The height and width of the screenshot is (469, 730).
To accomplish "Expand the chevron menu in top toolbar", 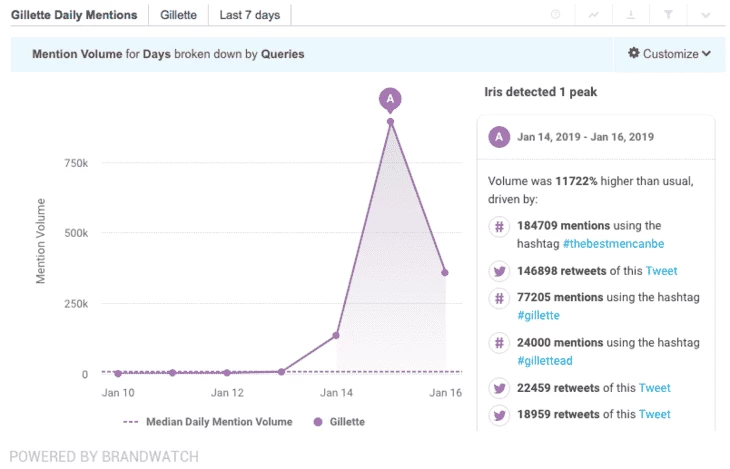I will [x=706, y=15].
